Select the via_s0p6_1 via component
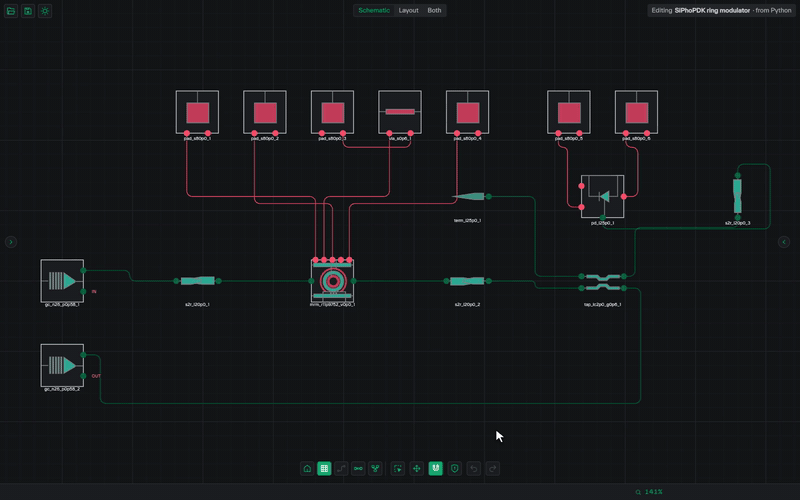Viewport: 800px width, 500px height. coord(400,112)
